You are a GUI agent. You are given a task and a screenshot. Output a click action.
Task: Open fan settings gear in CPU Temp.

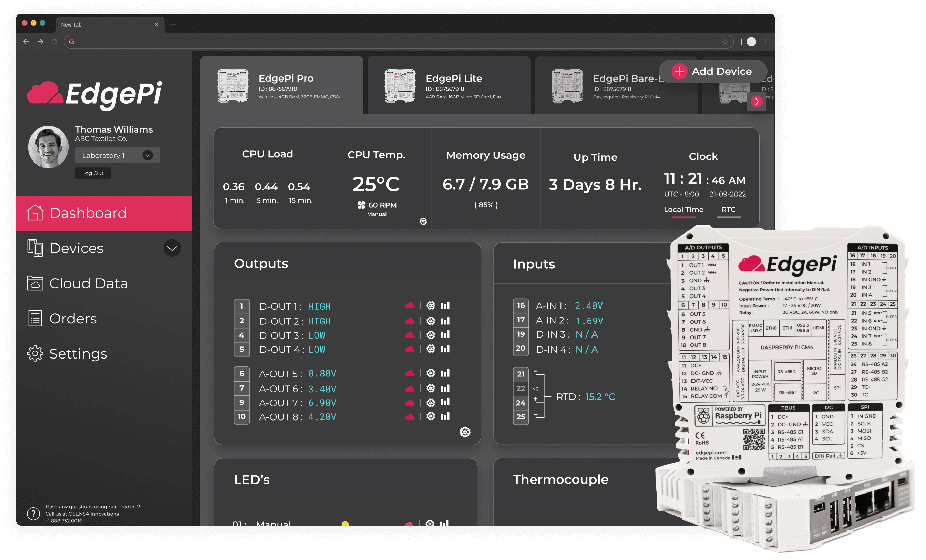[423, 221]
